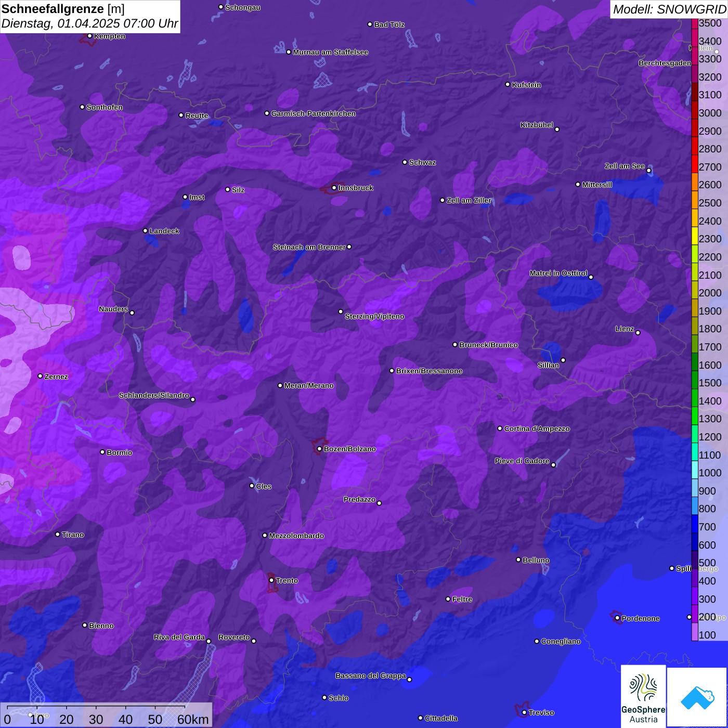The height and width of the screenshot is (728, 728).
Task: Select the 'Mezzolombardo' label
Action: (x=296, y=536)
